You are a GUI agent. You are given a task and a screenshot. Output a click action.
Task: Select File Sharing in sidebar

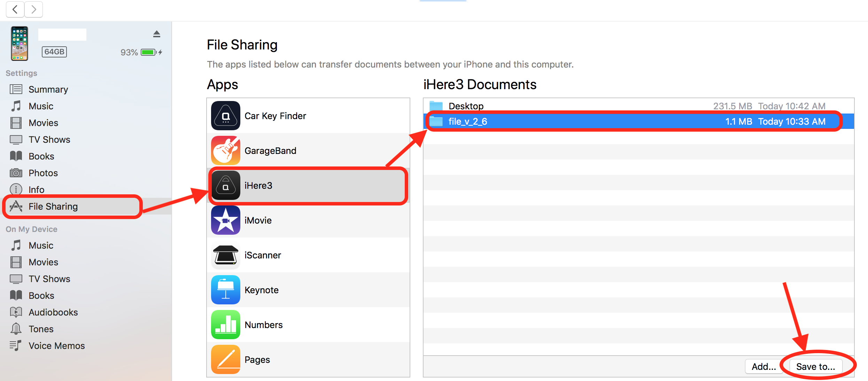[53, 207]
